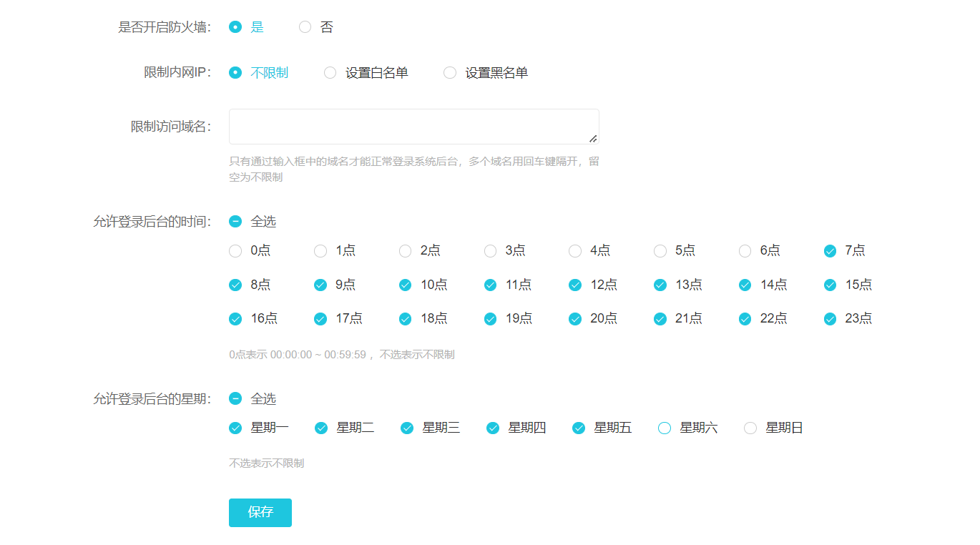
Task: Check the 0点 hour checkbox
Action: pyautogui.click(x=235, y=250)
